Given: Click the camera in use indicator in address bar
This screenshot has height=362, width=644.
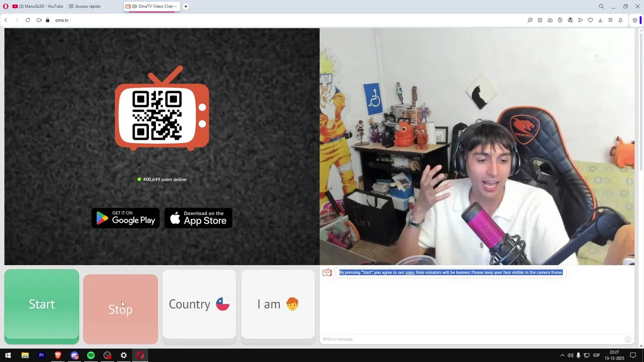Looking at the screenshot, I should click(x=39, y=20).
